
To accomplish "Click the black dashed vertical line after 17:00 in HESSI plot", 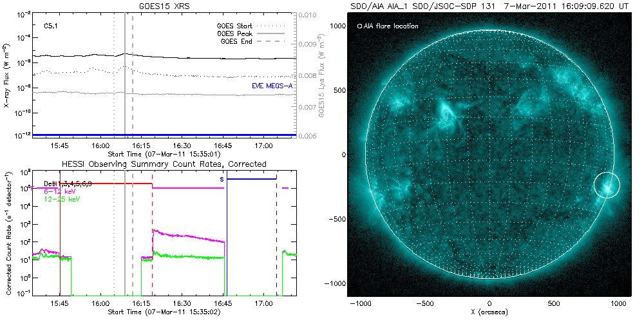I will [x=276, y=245].
